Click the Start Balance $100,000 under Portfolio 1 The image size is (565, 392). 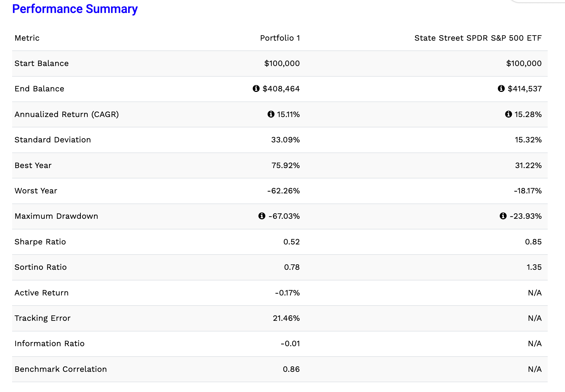(x=282, y=63)
